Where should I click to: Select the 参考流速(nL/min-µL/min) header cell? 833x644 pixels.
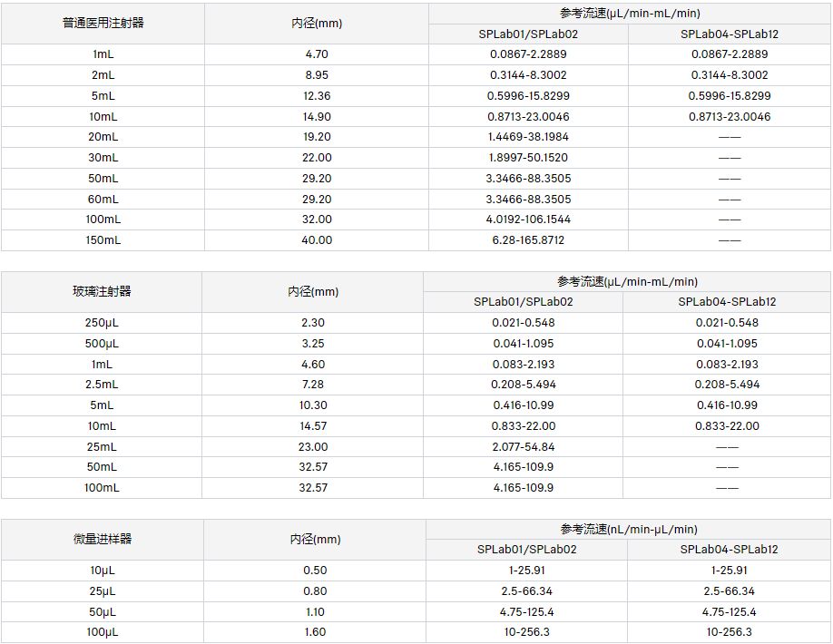point(628,529)
